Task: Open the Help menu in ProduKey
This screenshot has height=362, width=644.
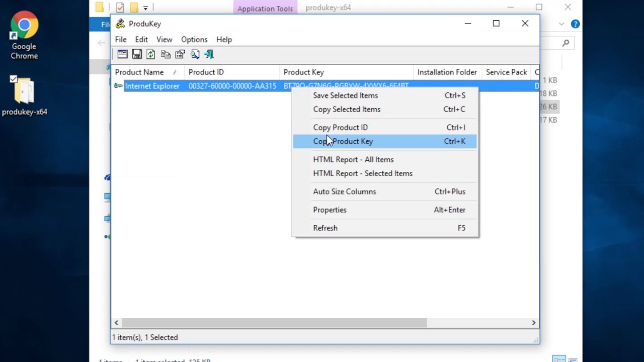Action: tap(224, 39)
